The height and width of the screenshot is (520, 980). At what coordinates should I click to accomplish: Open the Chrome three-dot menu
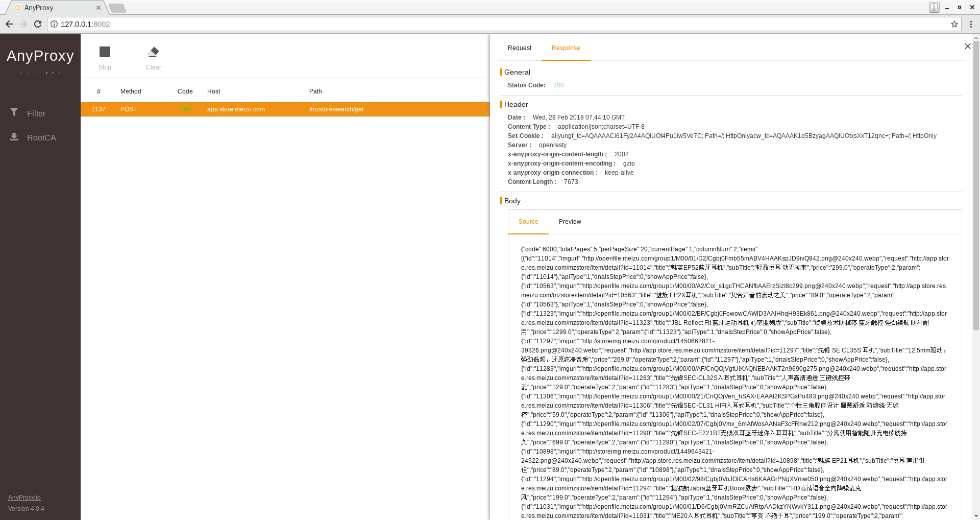tap(971, 24)
